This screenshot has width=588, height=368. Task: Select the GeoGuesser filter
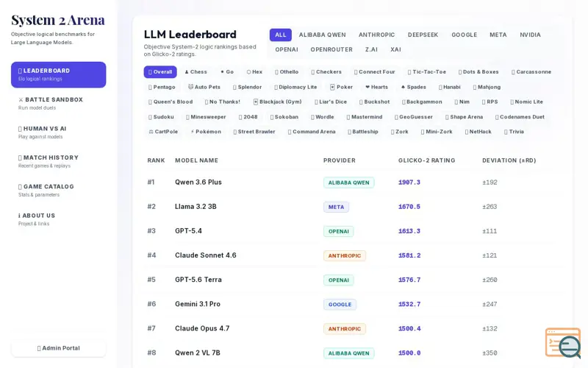(413, 117)
